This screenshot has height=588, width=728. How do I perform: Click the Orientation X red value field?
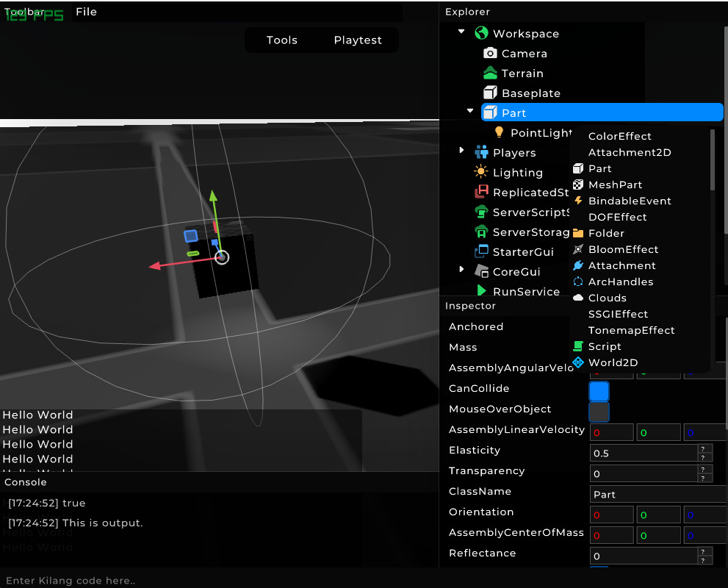click(611, 514)
